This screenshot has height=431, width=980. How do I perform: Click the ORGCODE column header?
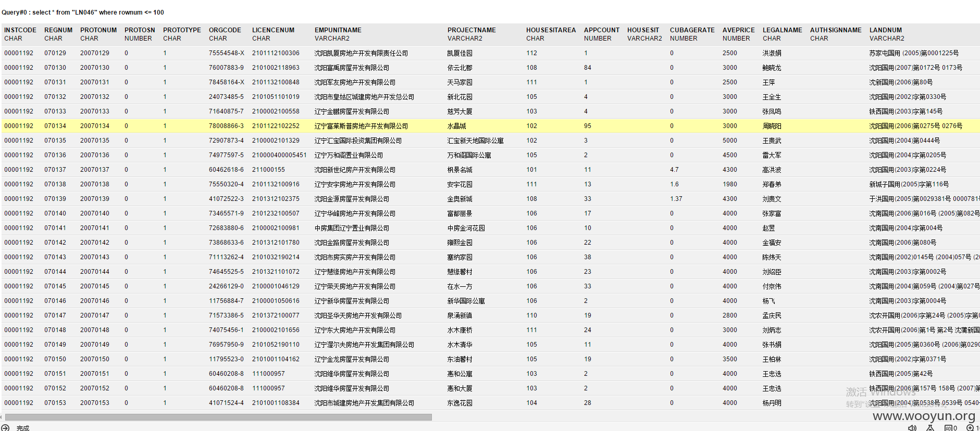[225, 30]
